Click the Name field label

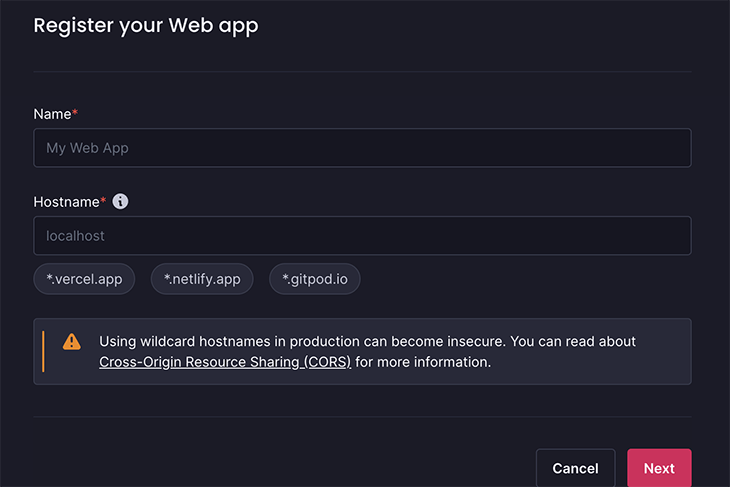pos(52,114)
